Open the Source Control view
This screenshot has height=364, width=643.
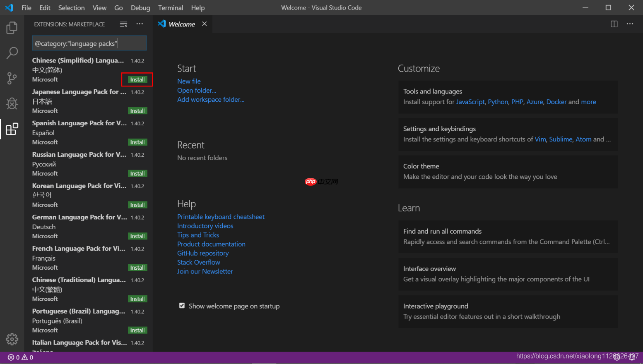pos(12,78)
